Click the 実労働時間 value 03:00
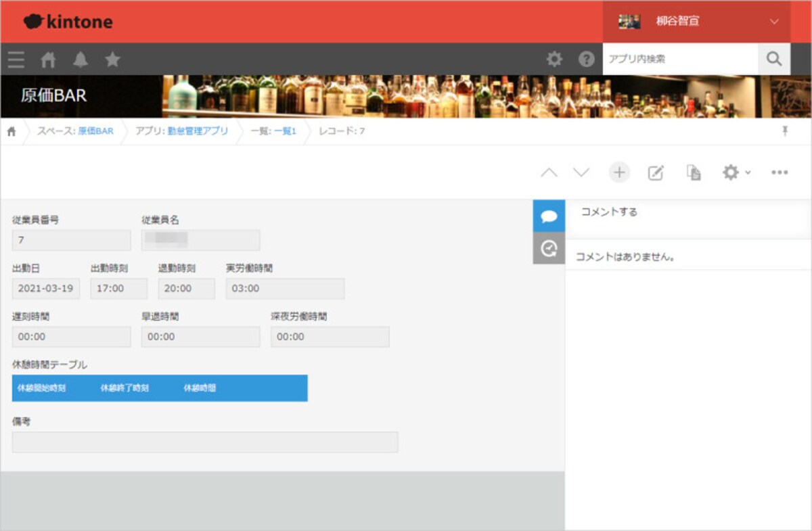The width and height of the screenshot is (812, 531). tap(285, 288)
